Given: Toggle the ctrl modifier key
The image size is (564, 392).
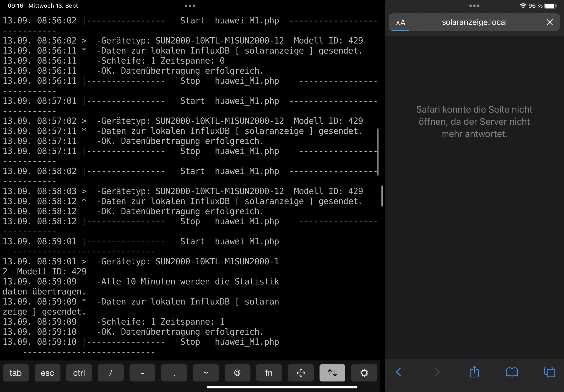Looking at the screenshot, I should pyautogui.click(x=79, y=373).
